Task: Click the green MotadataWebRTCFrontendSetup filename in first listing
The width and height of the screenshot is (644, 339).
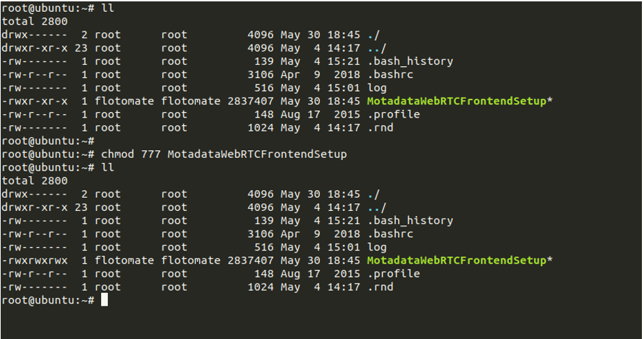Action: (x=457, y=101)
